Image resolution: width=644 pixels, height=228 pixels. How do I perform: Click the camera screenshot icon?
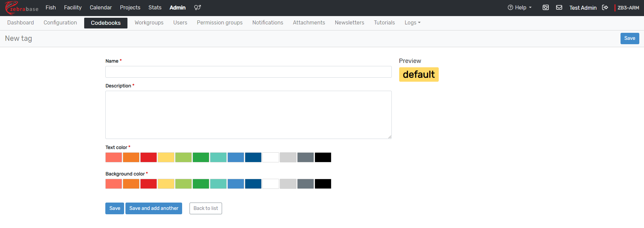tap(546, 8)
